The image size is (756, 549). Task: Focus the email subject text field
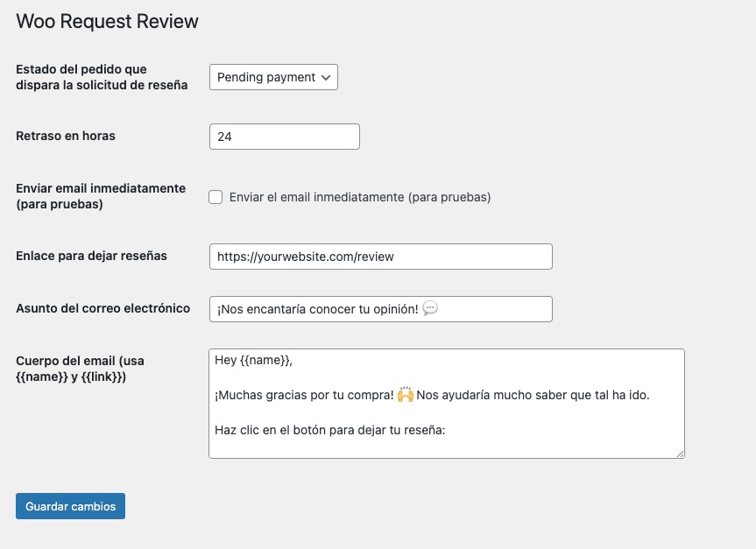point(381,309)
